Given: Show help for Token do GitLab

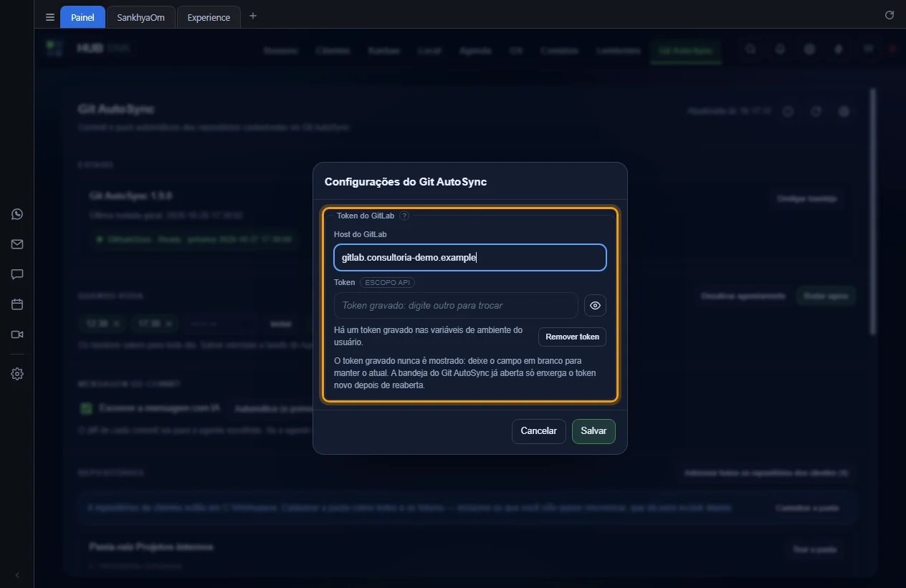Looking at the screenshot, I should coord(404,216).
